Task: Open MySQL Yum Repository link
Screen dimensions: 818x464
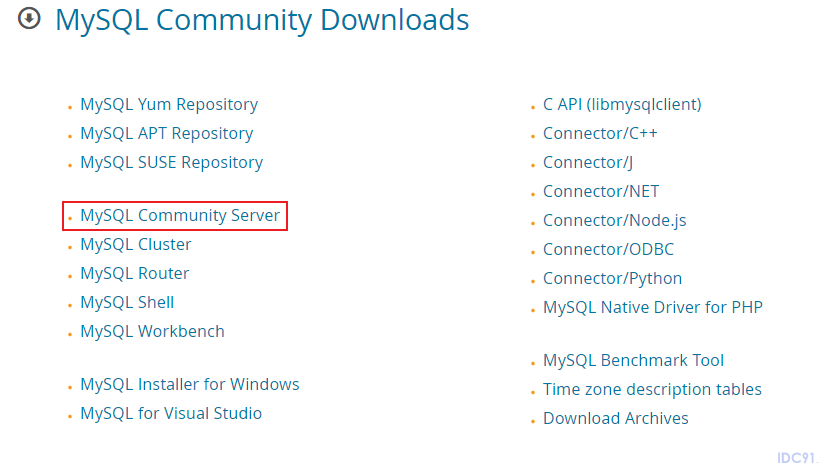Action: click(169, 105)
